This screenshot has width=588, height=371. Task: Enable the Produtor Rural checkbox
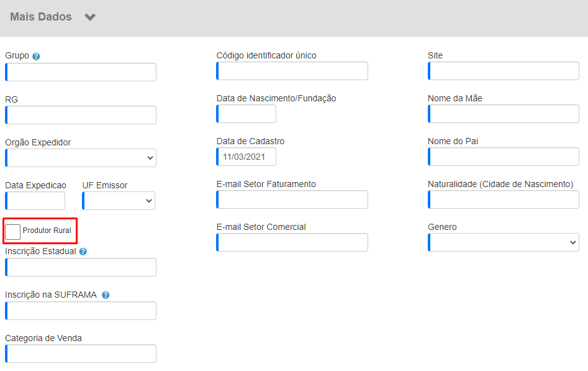point(13,232)
